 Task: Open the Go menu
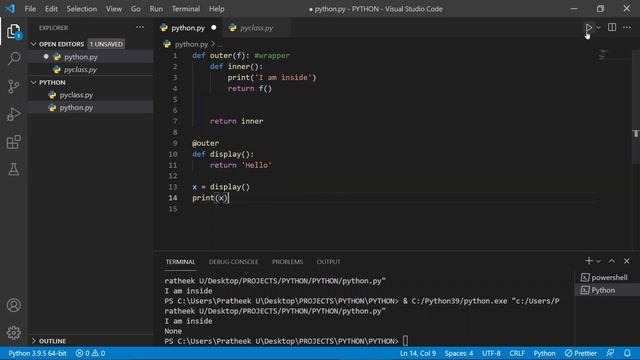point(136,9)
